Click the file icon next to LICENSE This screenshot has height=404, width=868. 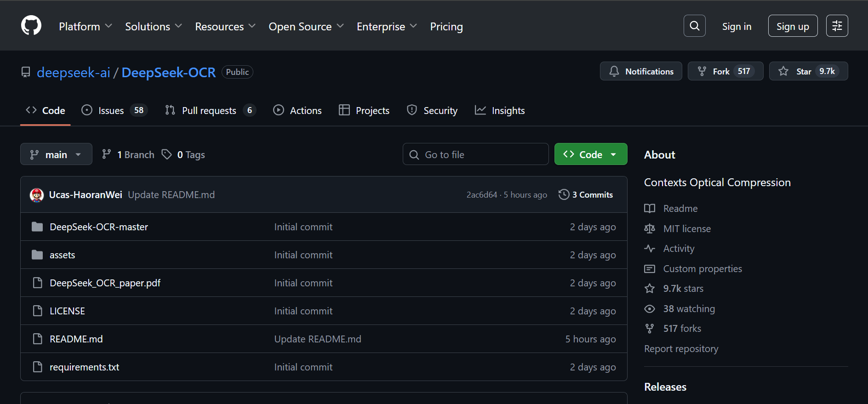pos(38,311)
